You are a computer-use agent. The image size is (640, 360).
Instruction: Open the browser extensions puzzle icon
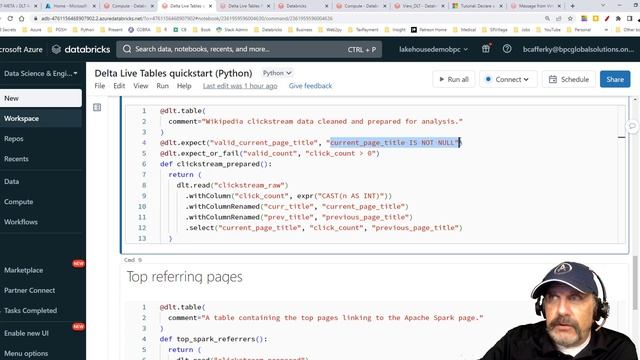click(618, 18)
